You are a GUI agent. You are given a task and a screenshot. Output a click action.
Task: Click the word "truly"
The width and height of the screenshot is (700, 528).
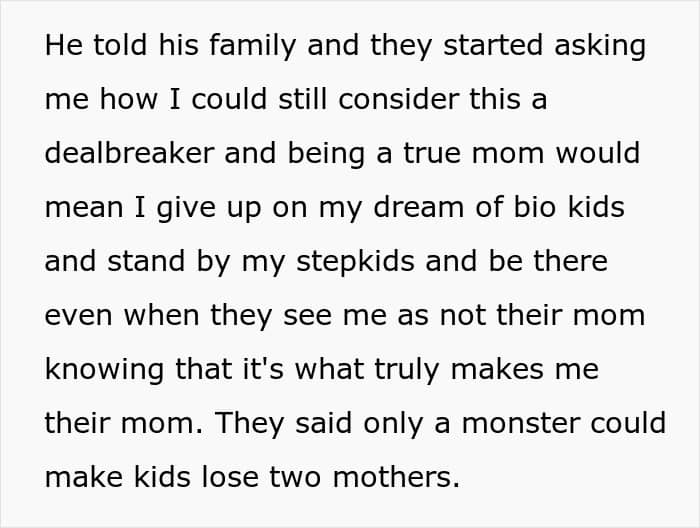point(407,370)
